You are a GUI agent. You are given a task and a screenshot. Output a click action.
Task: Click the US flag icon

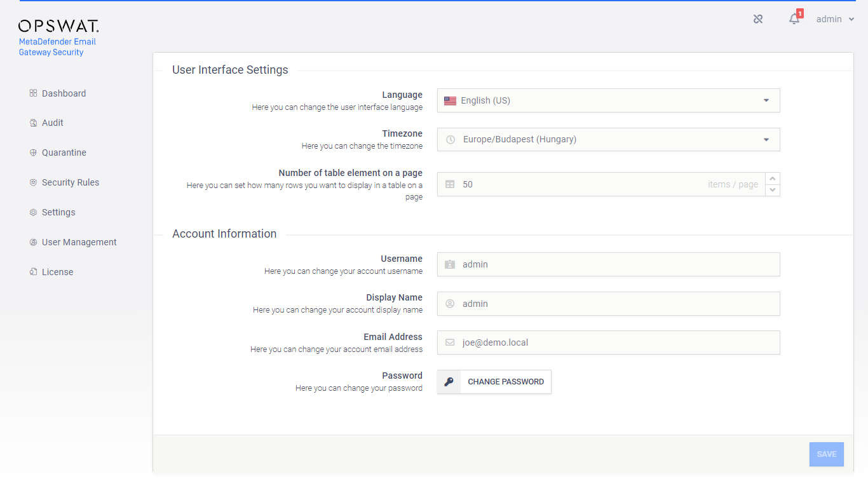[x=450, y=100]
